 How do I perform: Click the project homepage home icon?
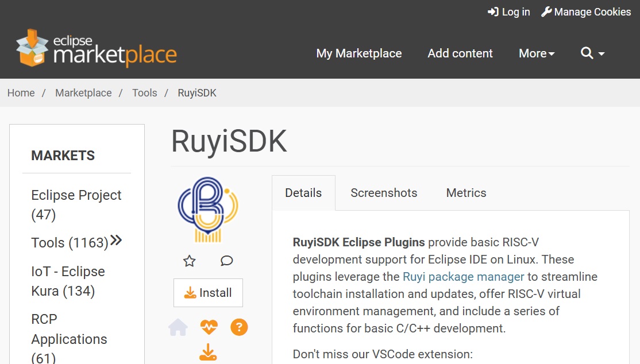(x=178, y=327)
